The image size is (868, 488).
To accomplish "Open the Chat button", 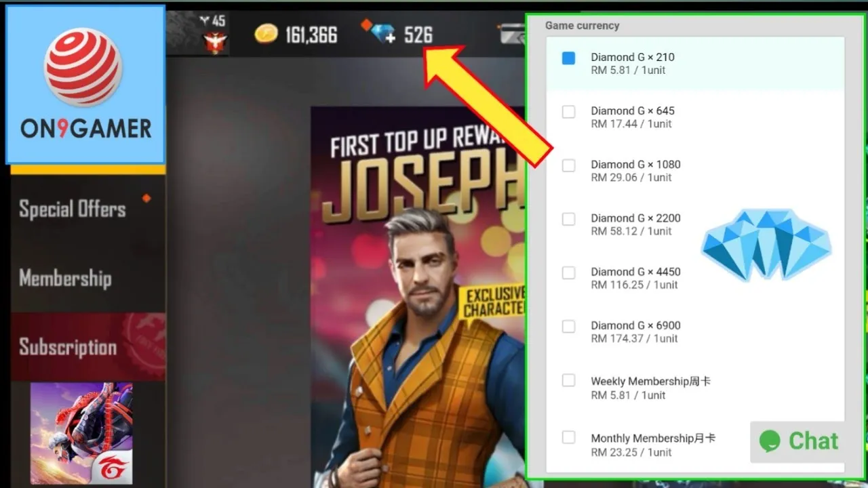I will click(x=798, y=441).
